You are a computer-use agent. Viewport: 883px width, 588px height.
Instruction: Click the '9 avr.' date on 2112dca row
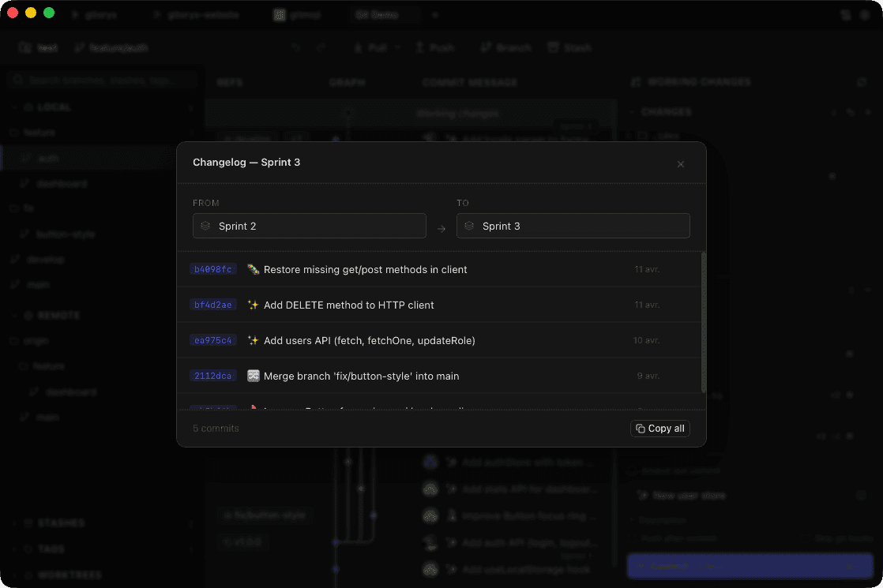click(x=648, y=376)
